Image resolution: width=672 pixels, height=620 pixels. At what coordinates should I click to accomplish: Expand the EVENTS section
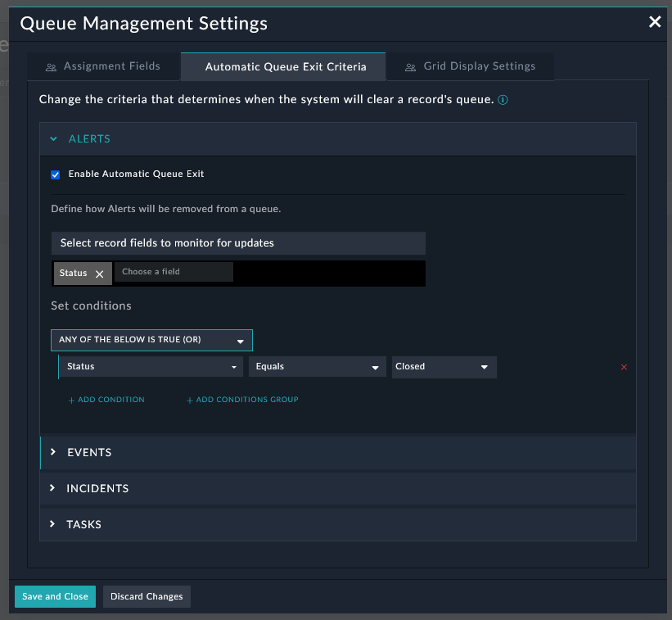click(338, 452)
